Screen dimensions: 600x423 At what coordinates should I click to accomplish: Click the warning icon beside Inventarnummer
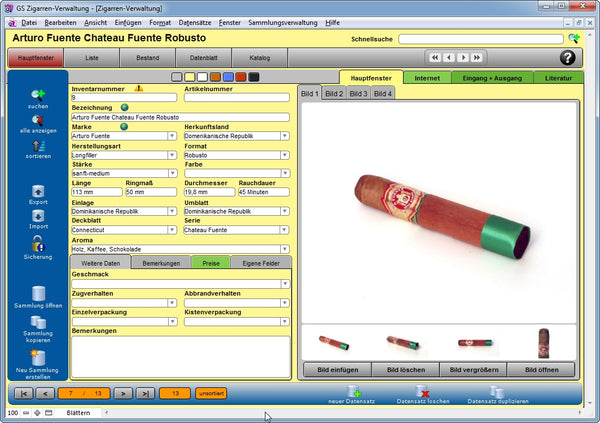click(x=139, y=88)
